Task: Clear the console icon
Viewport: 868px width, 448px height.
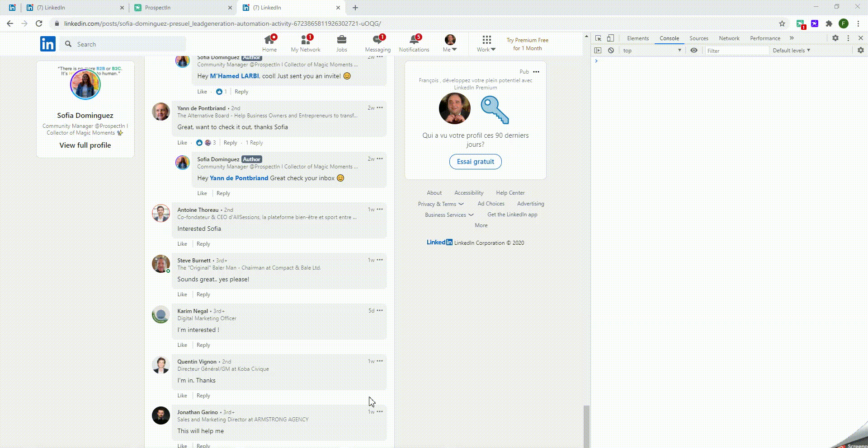Action: [x=611, y=51]
